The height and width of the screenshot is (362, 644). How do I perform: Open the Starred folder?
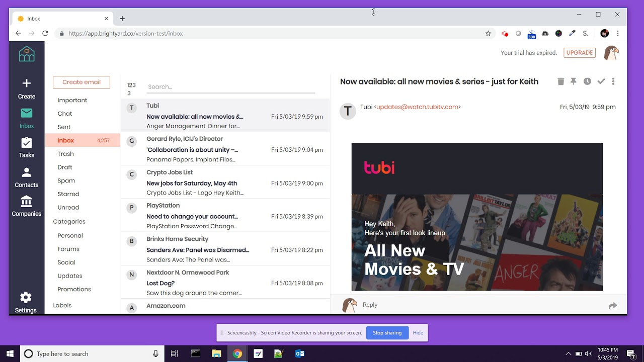coord(68,194)
